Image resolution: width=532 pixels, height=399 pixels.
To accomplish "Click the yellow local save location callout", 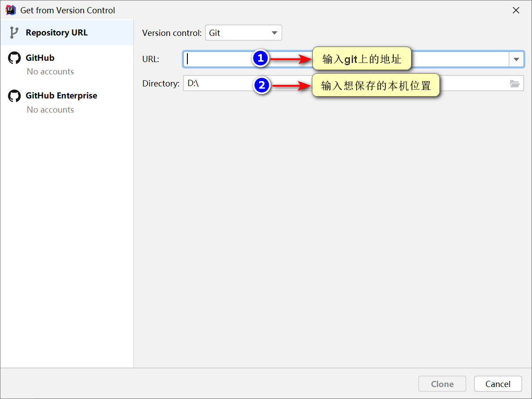I will click(376, 85).
